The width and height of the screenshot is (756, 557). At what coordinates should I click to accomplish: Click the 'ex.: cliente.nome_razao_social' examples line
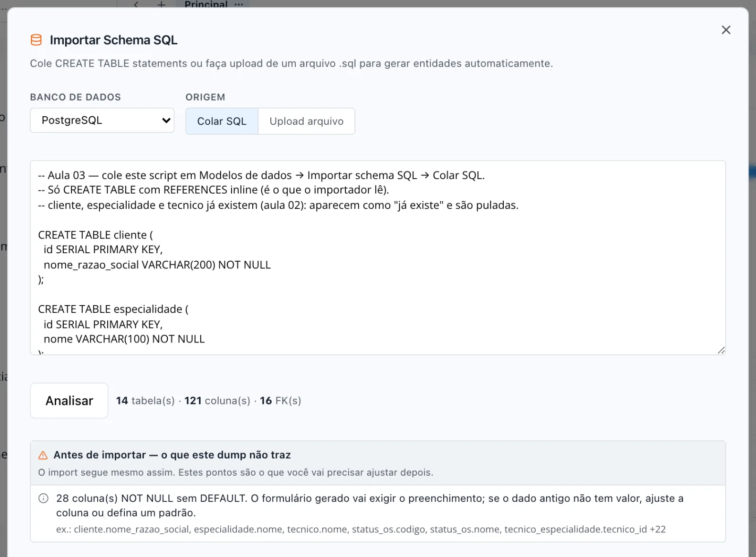click(361, 529)
